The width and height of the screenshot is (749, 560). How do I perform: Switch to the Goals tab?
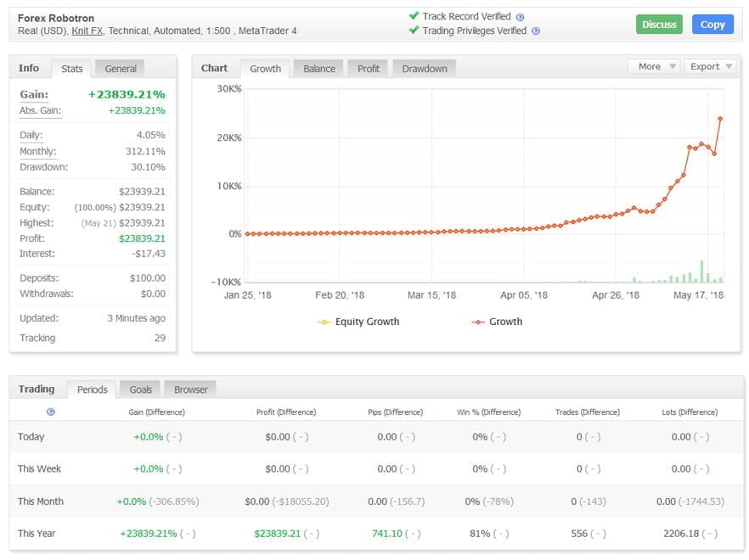pyautogui.click(x=139, y=389)
